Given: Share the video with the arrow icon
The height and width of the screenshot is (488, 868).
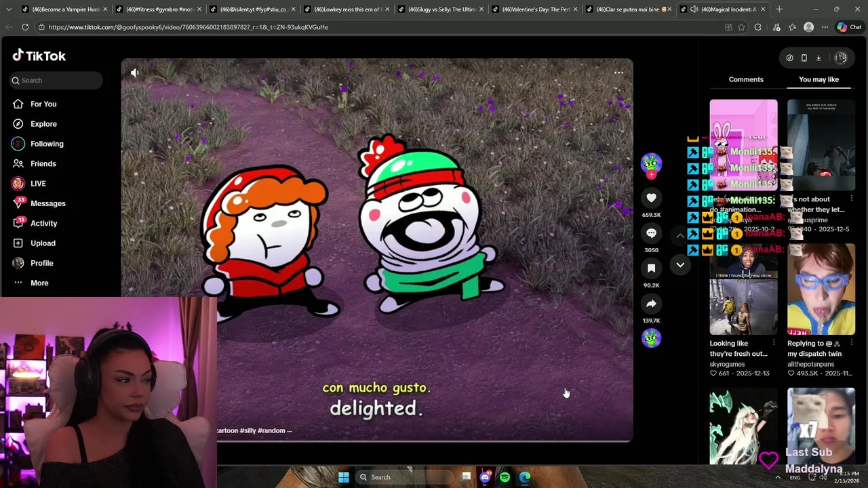Looking at the screenshot, I should [x=651, y=303].
